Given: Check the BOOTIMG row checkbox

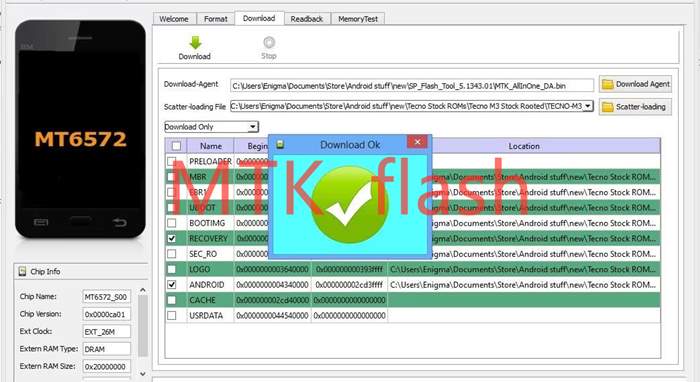Looking at the screenshot, I should point(172,223).
